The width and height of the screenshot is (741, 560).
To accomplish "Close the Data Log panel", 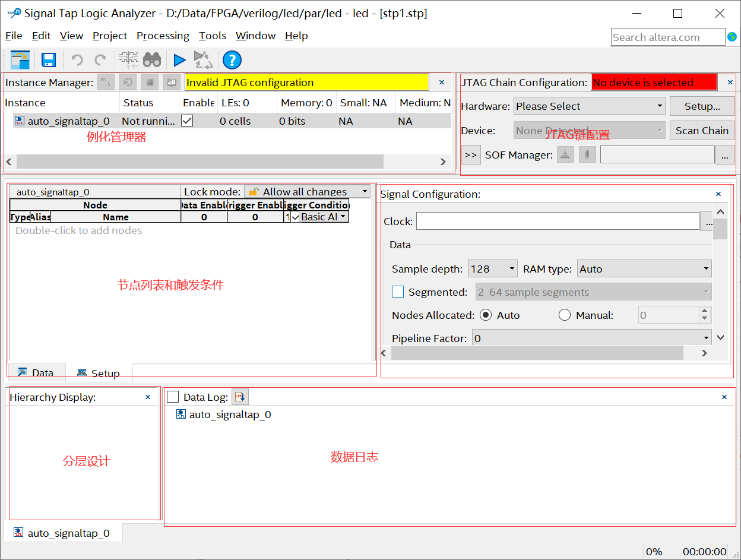I will 724,397.
